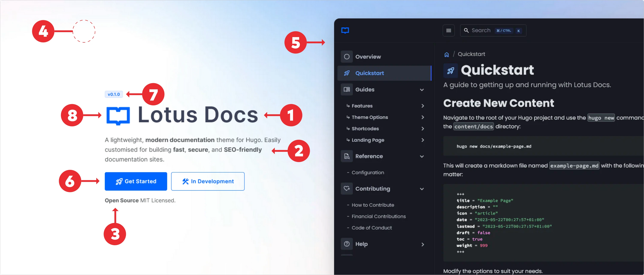This screenshot has height=275, width=644.
Task: Collapse the Contributing section chevron
Action: coord(422,189)
